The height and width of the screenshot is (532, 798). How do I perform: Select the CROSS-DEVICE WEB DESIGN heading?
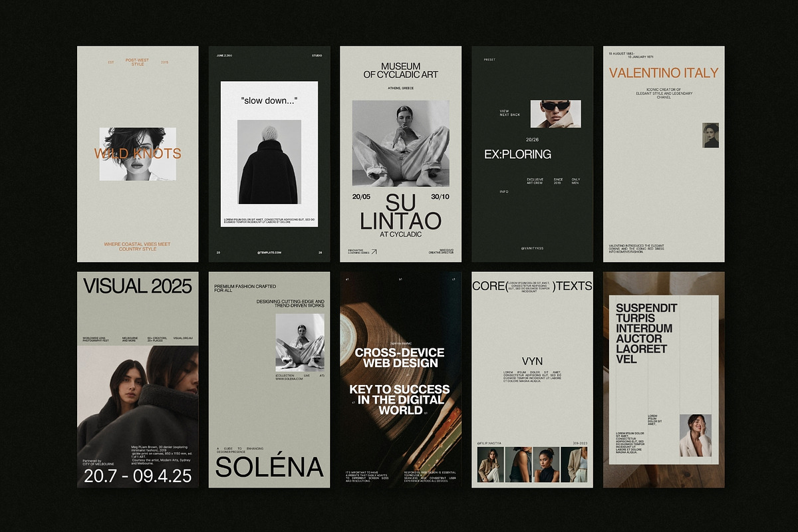pyautogui.click(x=400, y=358)
